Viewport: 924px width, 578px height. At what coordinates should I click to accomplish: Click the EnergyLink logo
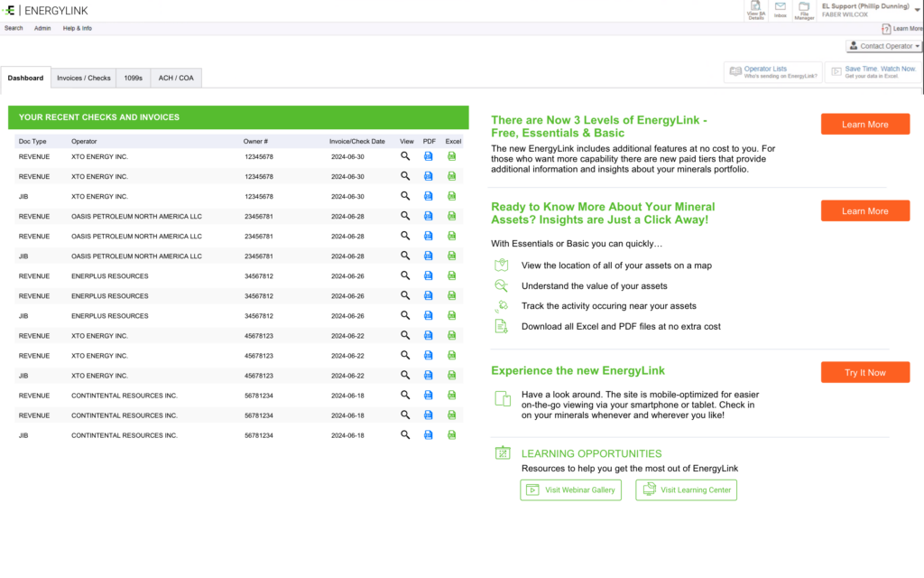[x=45, y=11]
